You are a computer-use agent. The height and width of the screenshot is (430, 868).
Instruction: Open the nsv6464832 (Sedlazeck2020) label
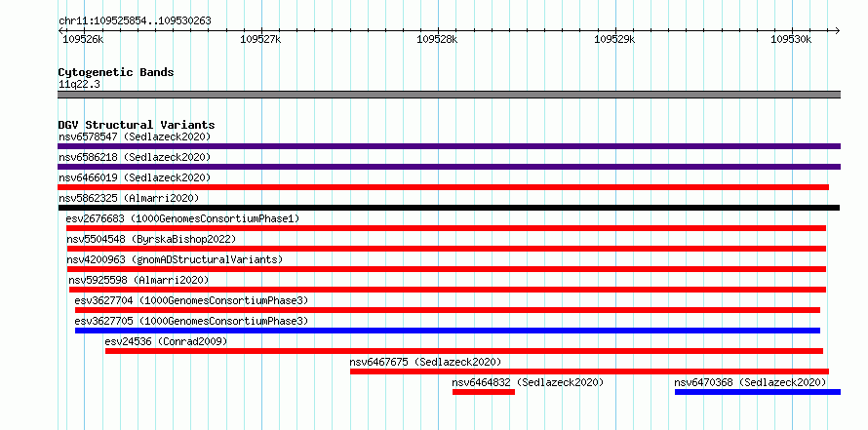(x=528, y=382)
